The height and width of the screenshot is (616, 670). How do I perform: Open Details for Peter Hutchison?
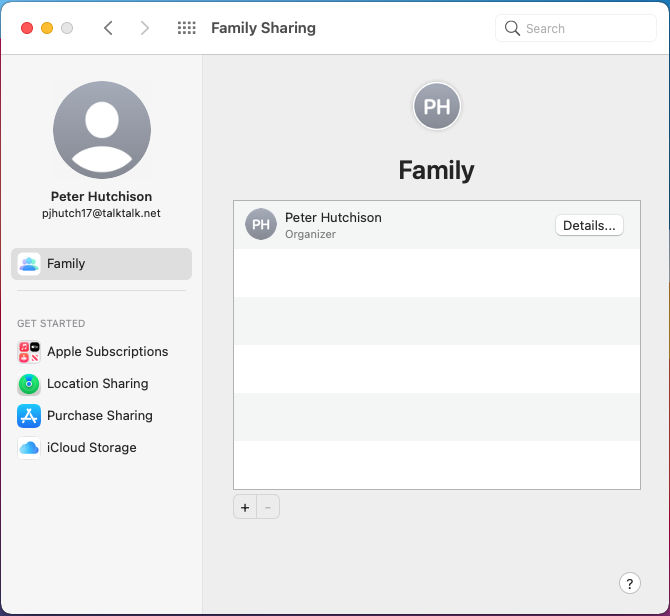click(589, 225)
